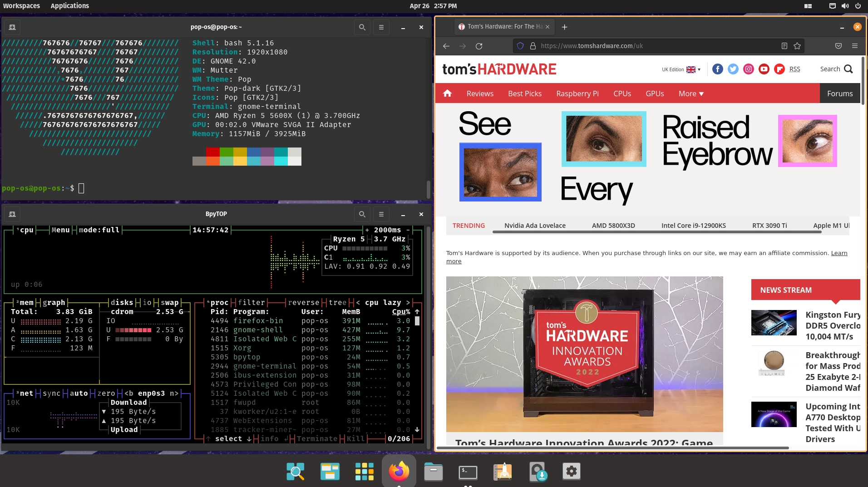Image resolution: width=868 pixels, height=487 pixels.
Task: Open the workspaces icon in the dock
Action: pyautogui.click(x=330, y=472)
